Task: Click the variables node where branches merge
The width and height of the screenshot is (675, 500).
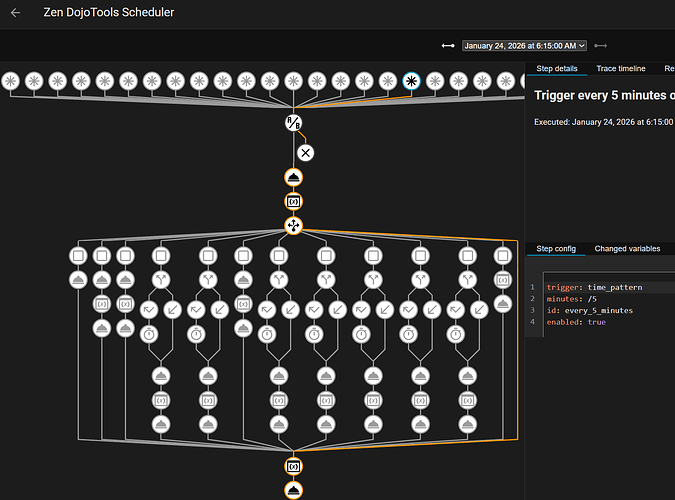Action: [294, 466]
